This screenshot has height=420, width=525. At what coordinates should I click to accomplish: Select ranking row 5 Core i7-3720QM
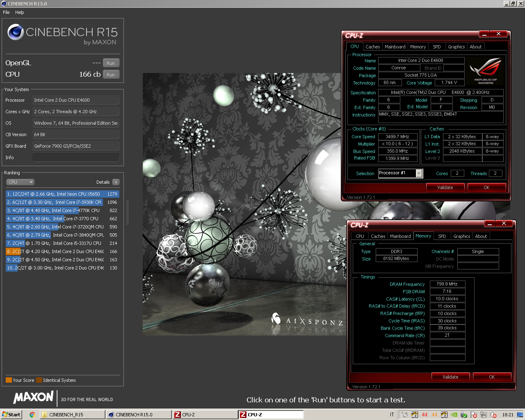pos(62,227)
